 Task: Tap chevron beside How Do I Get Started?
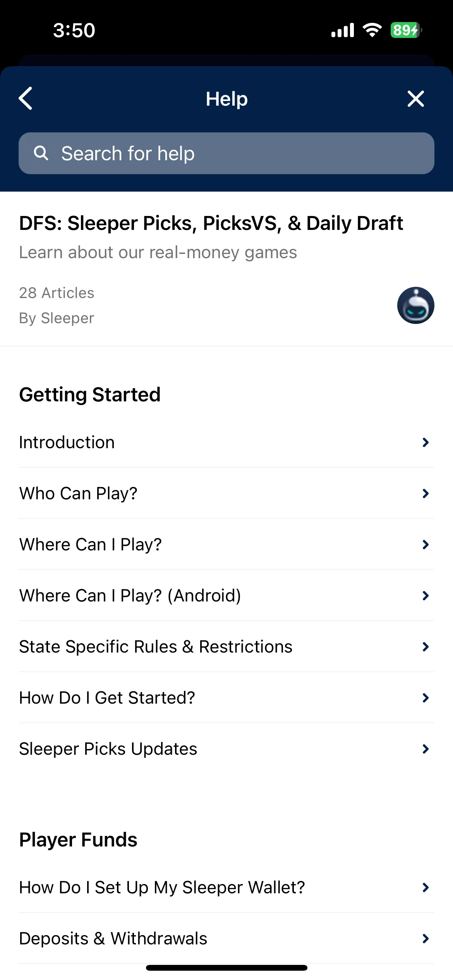(426, 698)
